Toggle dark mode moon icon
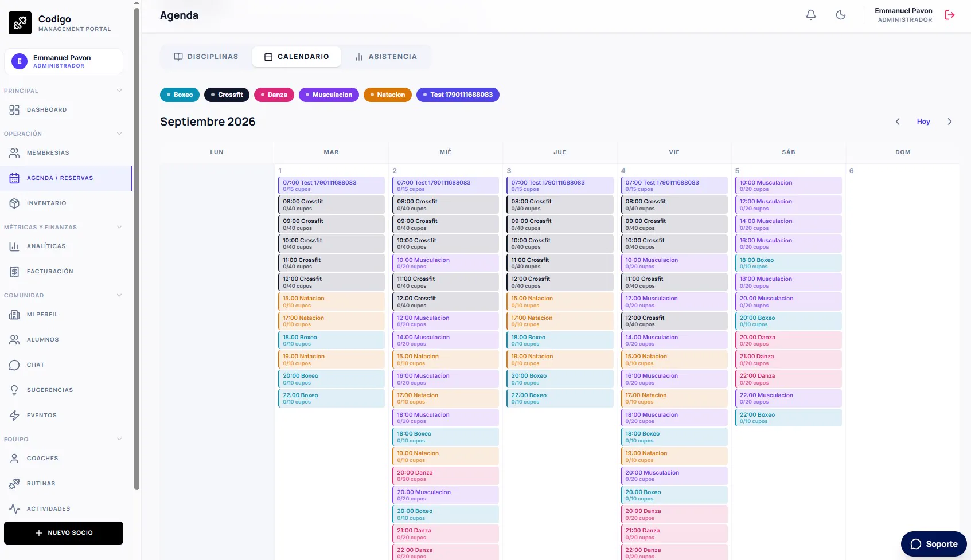Screen dimensions: 971x560 841,15
